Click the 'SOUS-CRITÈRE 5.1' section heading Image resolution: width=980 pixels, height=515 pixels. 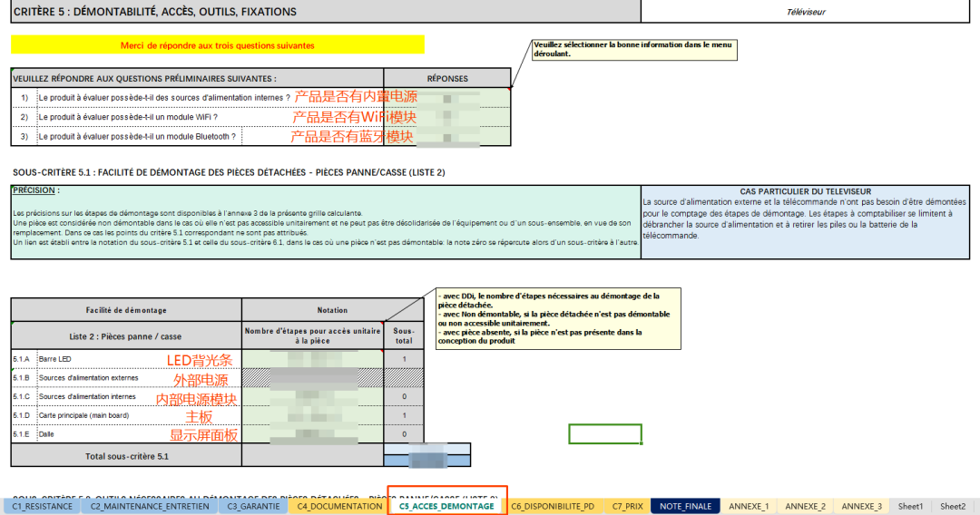(x=229, y=172)
